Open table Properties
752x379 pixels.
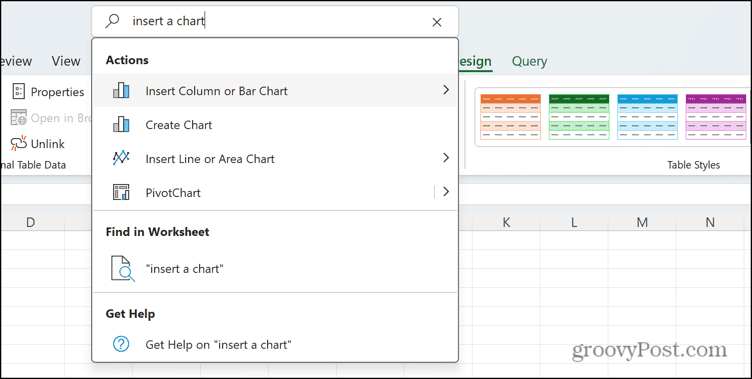[47, 92]
